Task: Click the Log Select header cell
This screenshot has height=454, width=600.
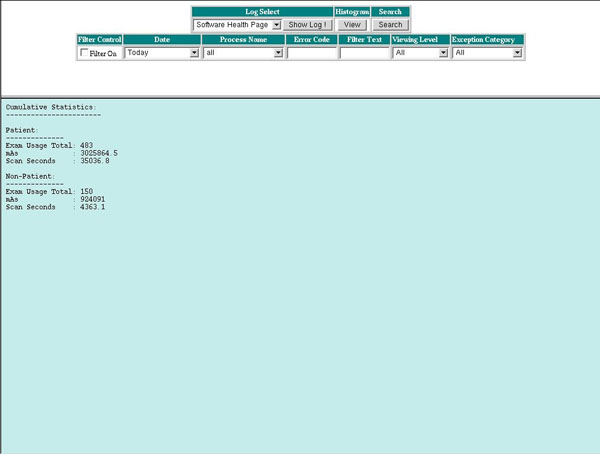Action: (x=262, y=12)
